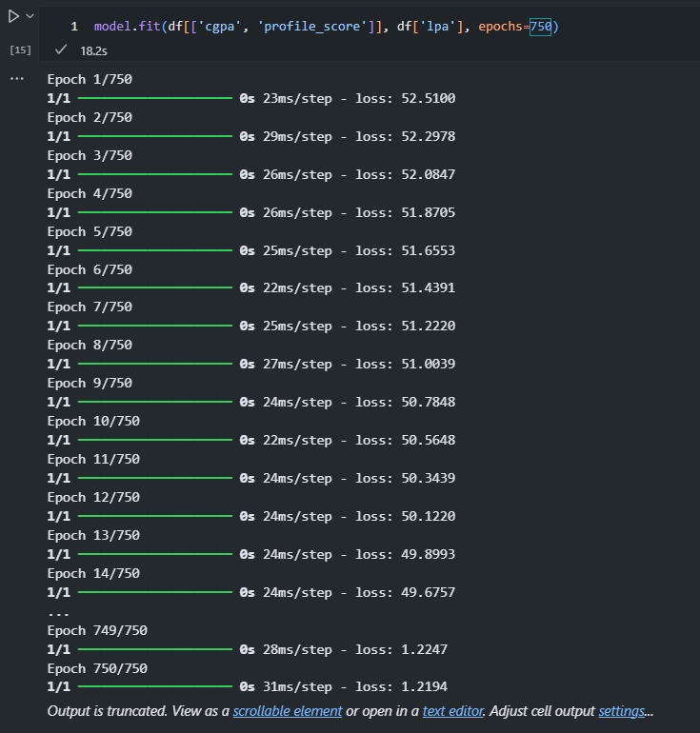
Task: Click the loss: 51.6553 value
Action: [x=406, y=251]
